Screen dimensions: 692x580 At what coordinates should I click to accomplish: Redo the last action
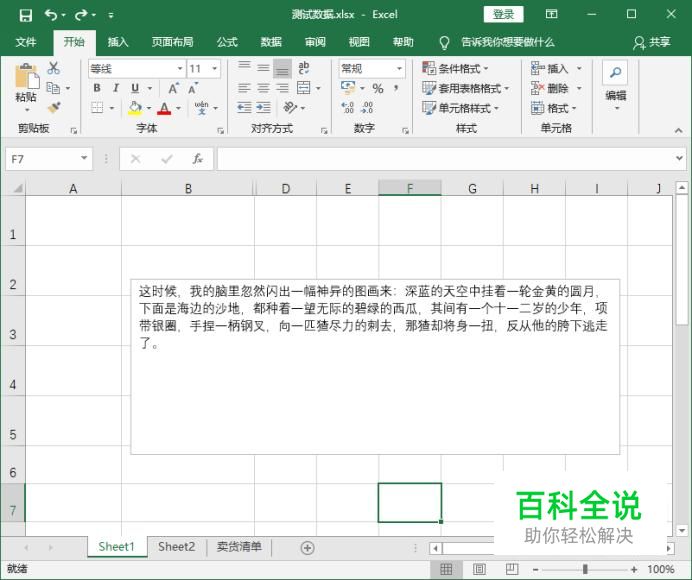(x=81, y=15)
